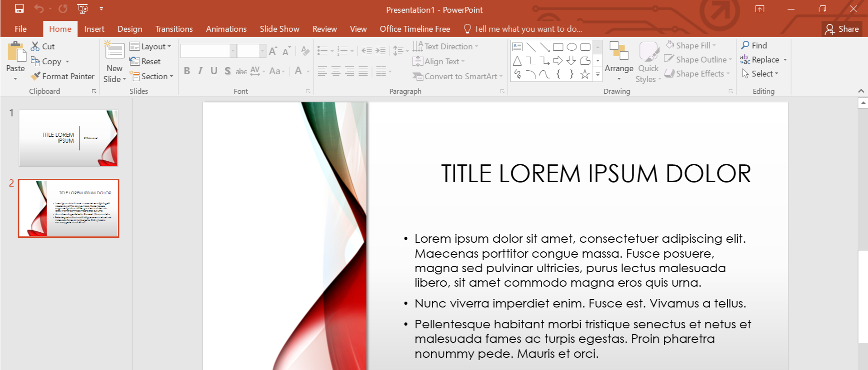The height and width of the screenshot is (370, 868).
Task: Expand the Layout dropdown
Action: coord(151,47)
